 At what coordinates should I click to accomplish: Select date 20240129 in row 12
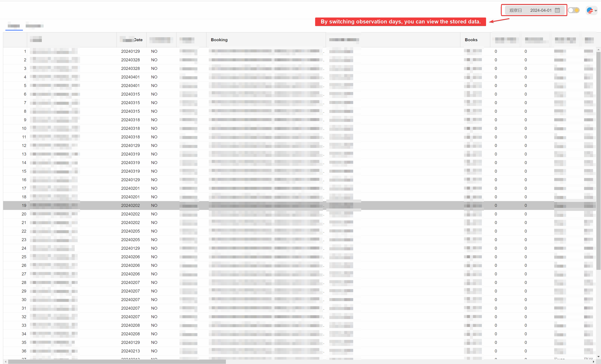(130, 146)
